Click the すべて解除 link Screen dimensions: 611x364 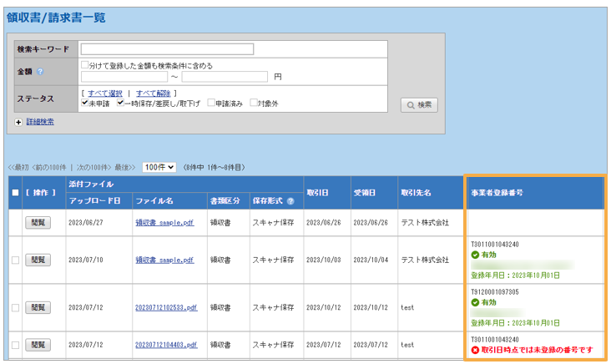153,93
